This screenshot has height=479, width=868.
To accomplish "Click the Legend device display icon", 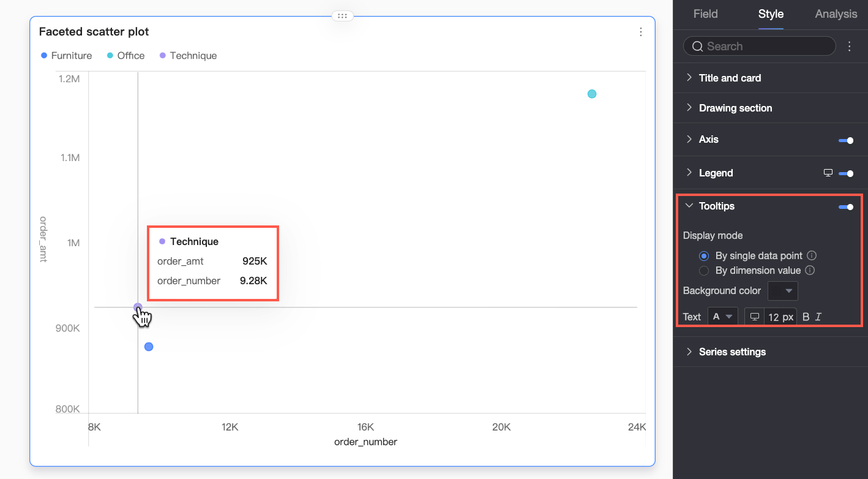I will pos(828,173).
